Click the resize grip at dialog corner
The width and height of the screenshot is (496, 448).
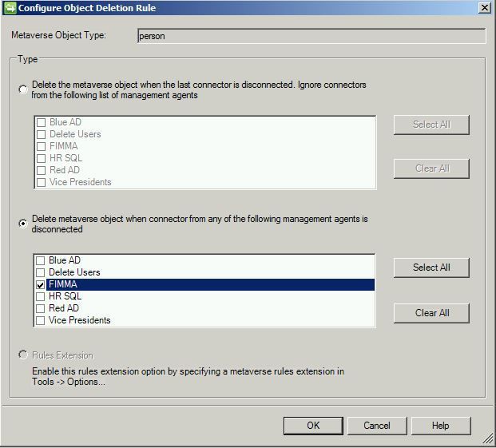487,438
